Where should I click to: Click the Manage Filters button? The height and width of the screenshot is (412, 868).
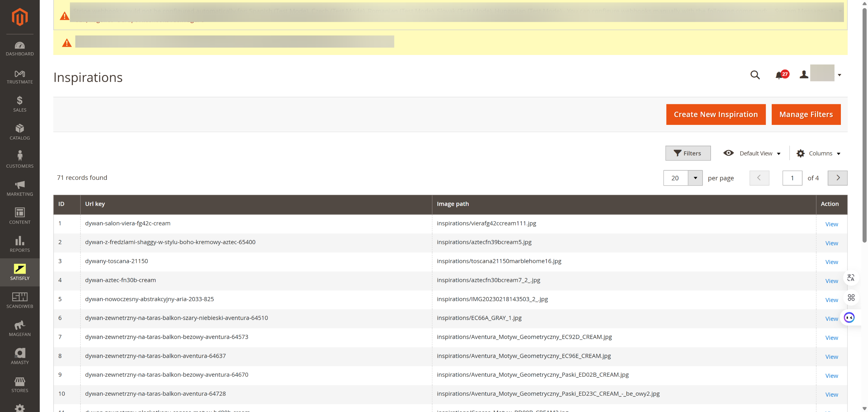pos(806,114)
